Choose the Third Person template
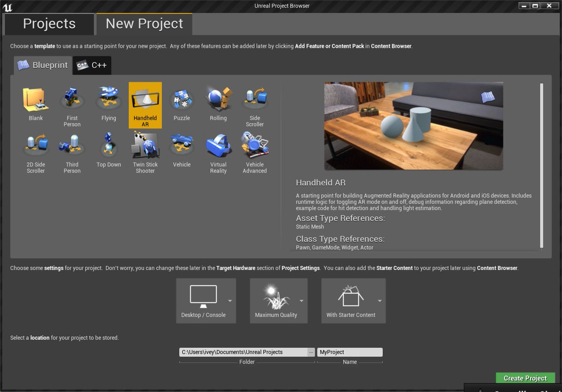562x392 pixels. 72,152
